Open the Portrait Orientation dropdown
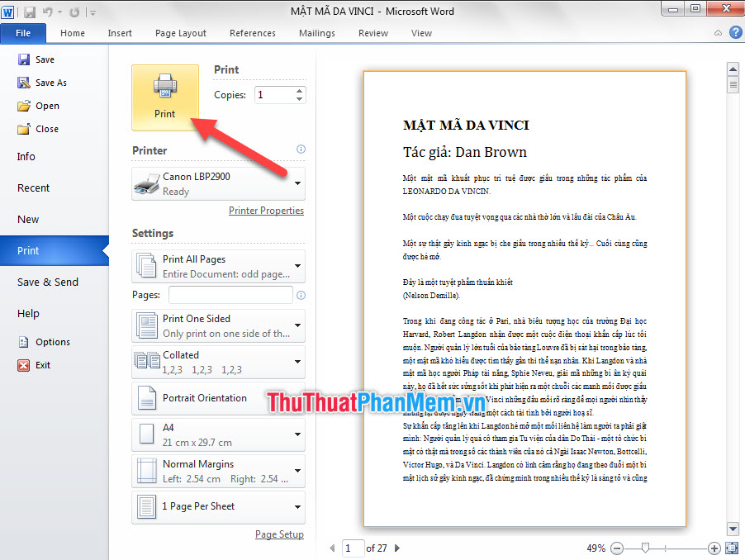745x560 pixels. point(218,398)
